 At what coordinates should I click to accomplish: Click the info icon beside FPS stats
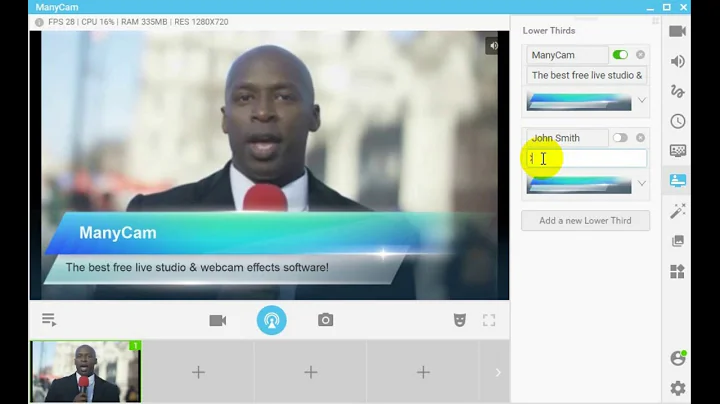tap(39, 22)
